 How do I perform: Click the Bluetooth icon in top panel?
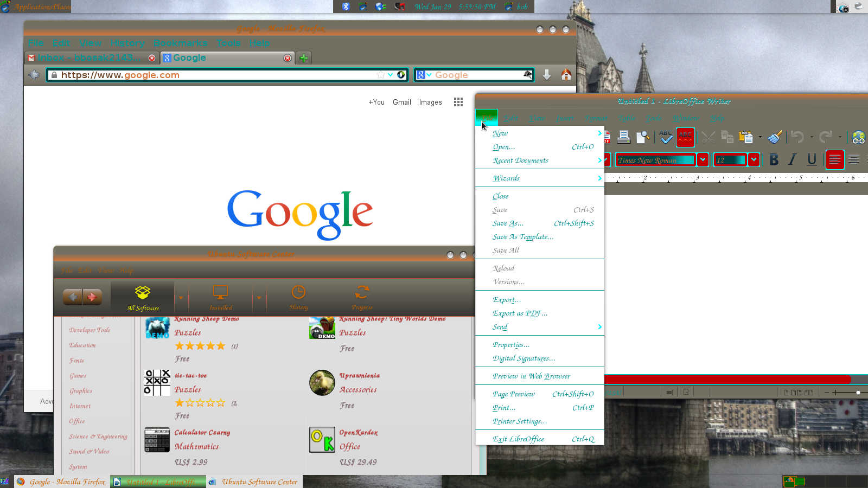[x=346, y=7]
